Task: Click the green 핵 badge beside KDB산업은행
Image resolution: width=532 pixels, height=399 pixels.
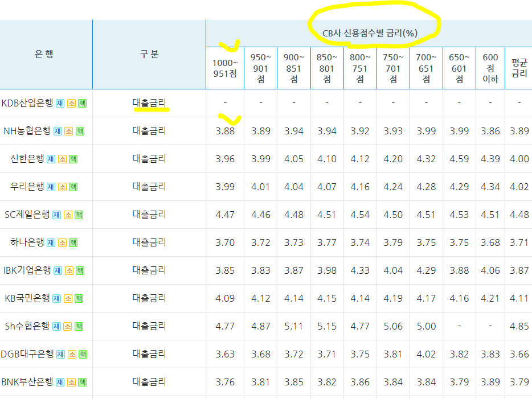Action: coord(83,104)
